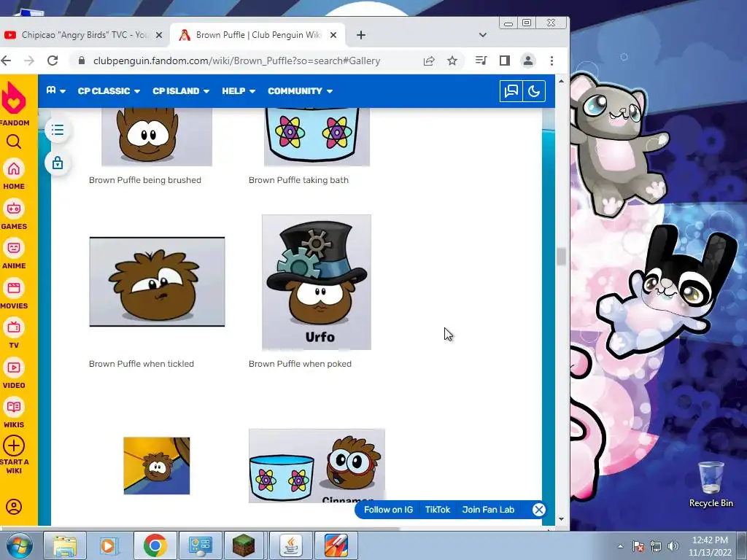View site information padlock
Image resolution: width=747 pixels, height=560 pixels.
click(82, 61)
